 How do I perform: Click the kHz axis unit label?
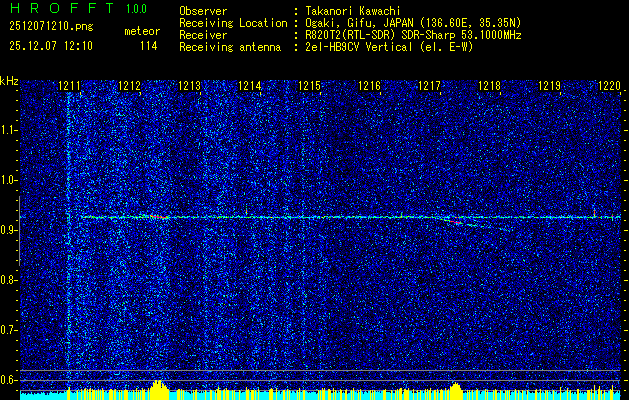coord(9,81)
